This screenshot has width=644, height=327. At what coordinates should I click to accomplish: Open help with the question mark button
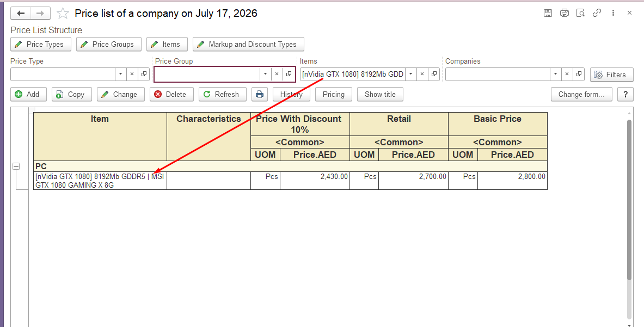625,94
